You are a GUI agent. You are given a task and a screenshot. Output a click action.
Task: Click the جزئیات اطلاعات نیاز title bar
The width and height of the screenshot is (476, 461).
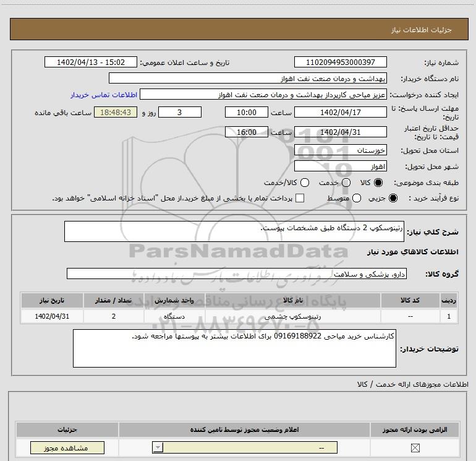click(239, 29)
